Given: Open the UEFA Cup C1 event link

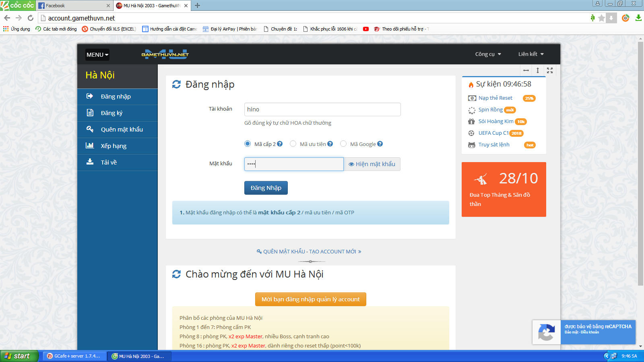Looking at the screenshot, I should click(493, 133).
